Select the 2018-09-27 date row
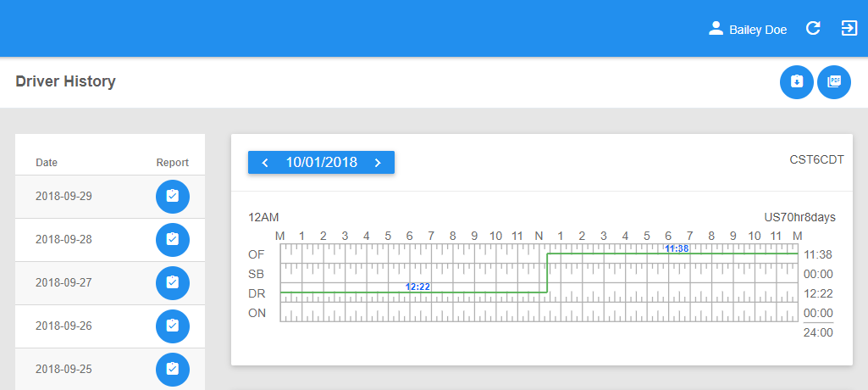 110,283
